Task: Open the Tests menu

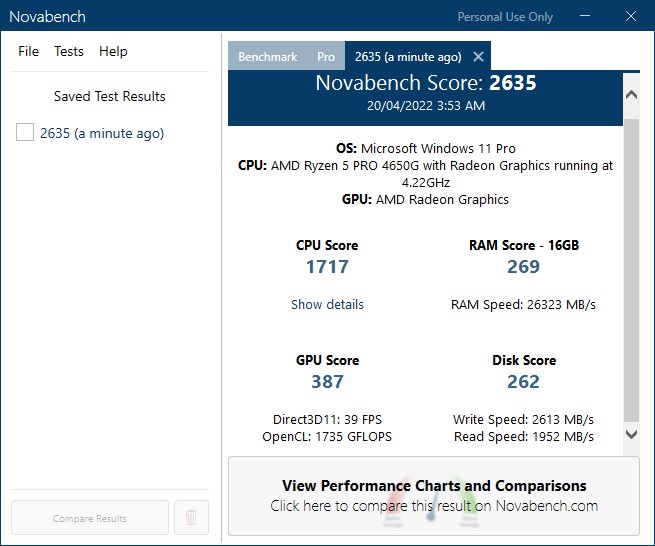Action: pyautogui.click(x=69, y=51)
